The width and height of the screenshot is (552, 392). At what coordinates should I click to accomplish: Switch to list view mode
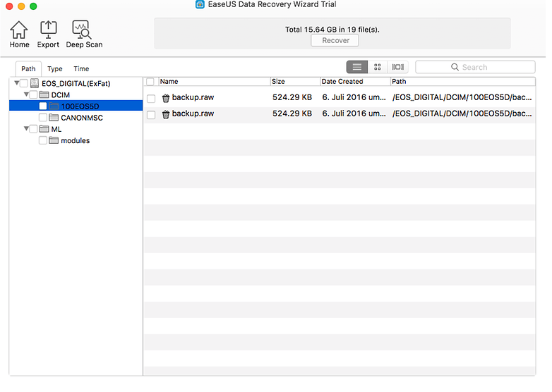[x=357, y=67]
